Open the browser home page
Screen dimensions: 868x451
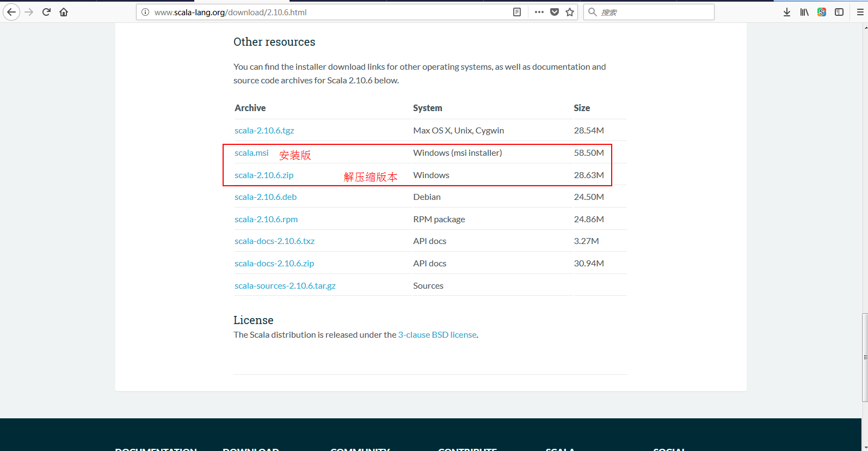click(x=64, y=12)
